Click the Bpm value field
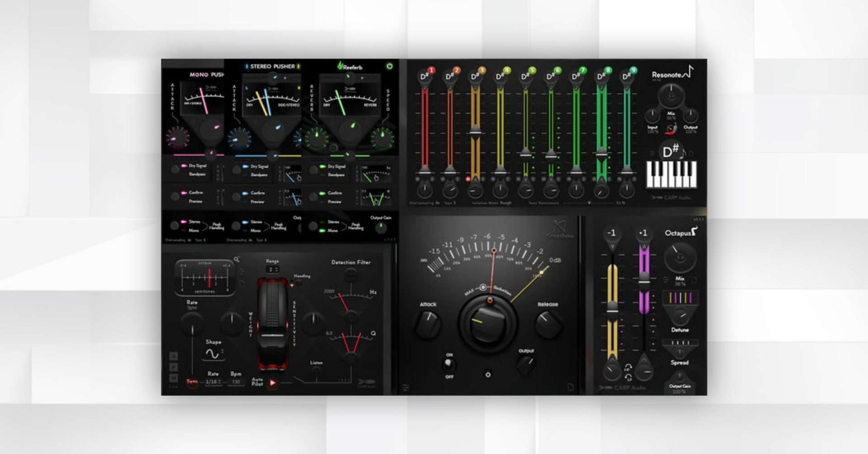This screenshot has width=868, height=454. click(x=236, y=382)
